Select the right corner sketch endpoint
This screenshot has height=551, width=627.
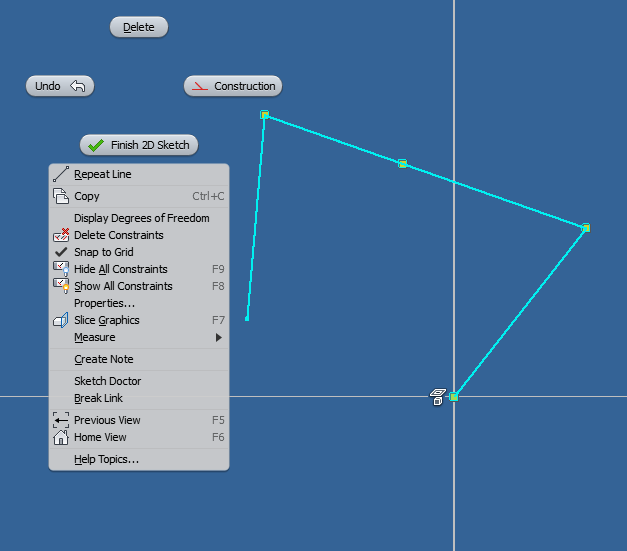[586, 228]
